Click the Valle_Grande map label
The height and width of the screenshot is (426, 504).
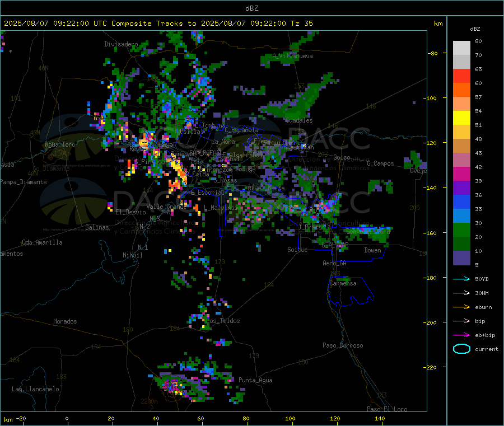166,207
